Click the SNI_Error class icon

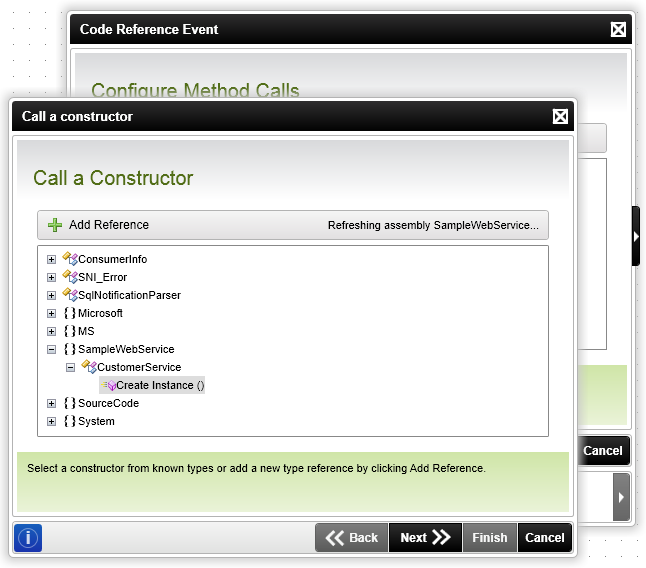(x=70, y=277)
